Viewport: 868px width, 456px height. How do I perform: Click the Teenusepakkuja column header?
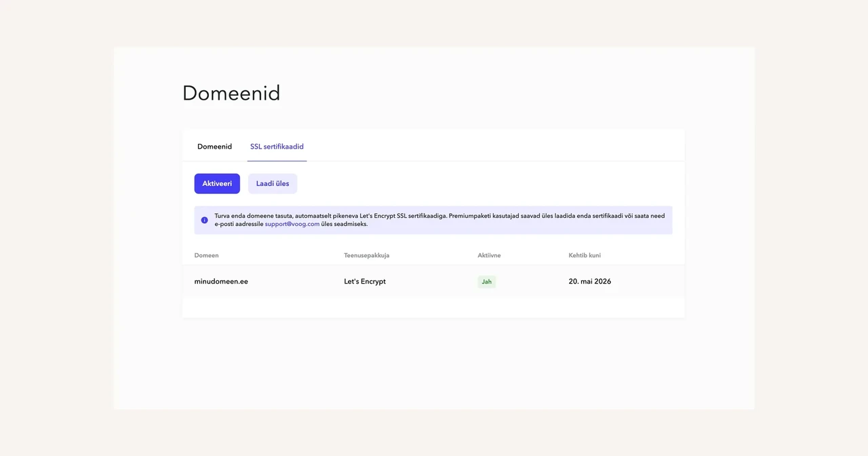click(x=366, y=256)
